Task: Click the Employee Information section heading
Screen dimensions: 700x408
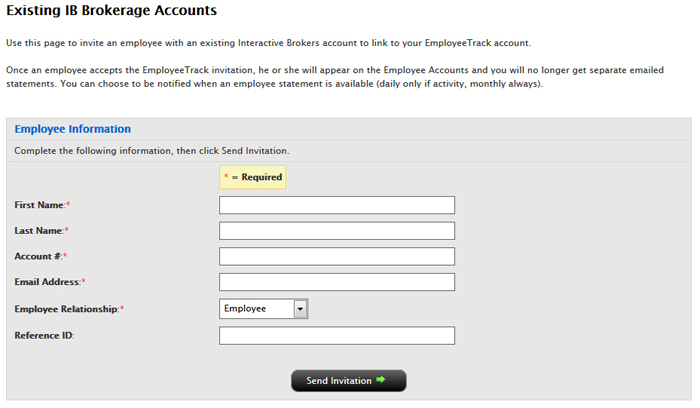Action: (73, 129)
